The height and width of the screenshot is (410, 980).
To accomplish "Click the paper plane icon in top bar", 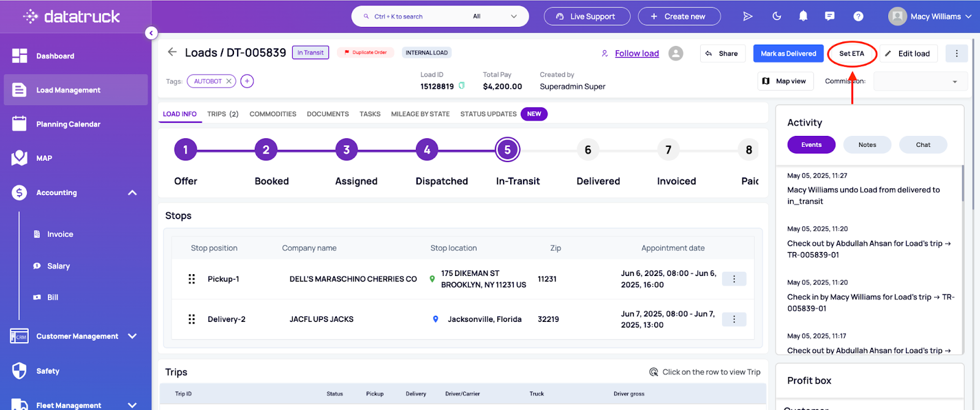I will (748, 17).
